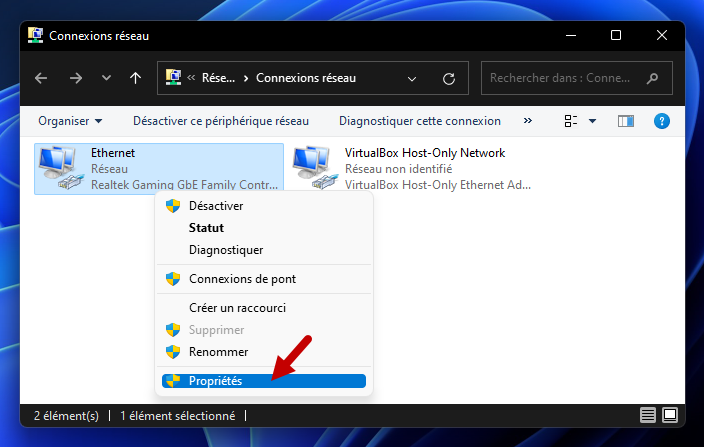Click Diagnostiquer cette connexion in toolbar
Viewport: 704px width, 447px height.
pyautogui.click(x=420, y=121)
